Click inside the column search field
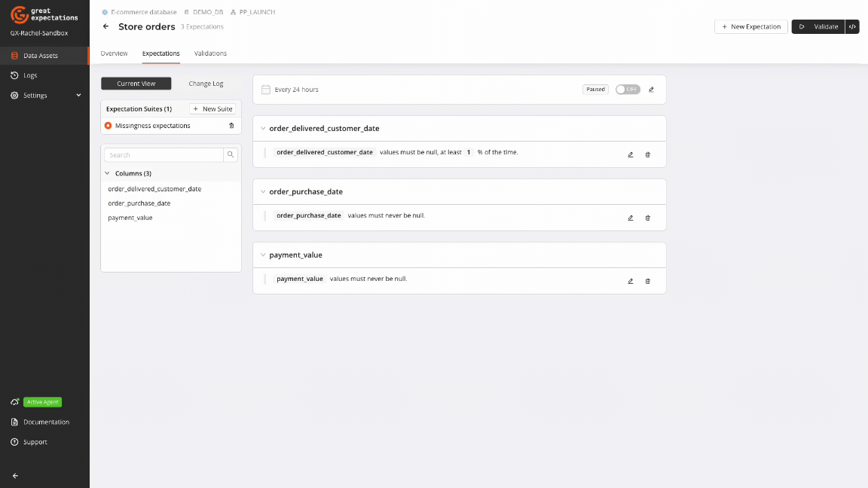 tap(162, 154)
